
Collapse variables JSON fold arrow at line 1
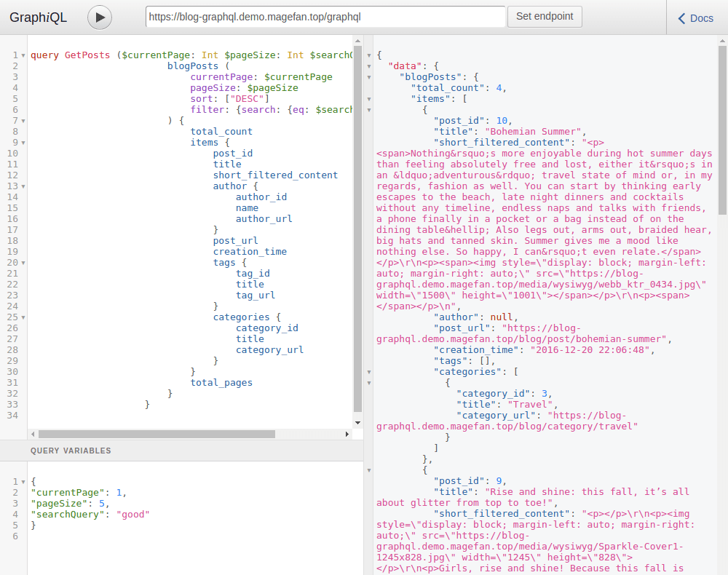click(23, 482)
